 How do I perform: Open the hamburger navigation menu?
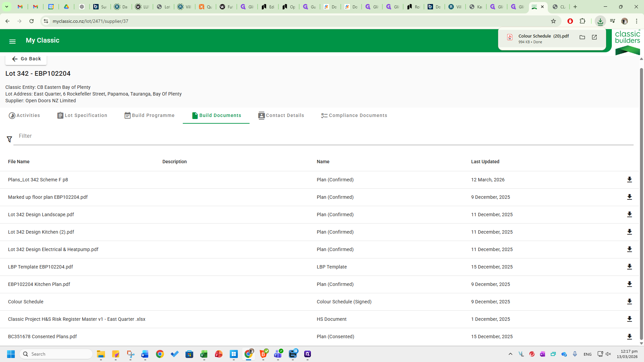pyautogui.click(x=12, y=41)
